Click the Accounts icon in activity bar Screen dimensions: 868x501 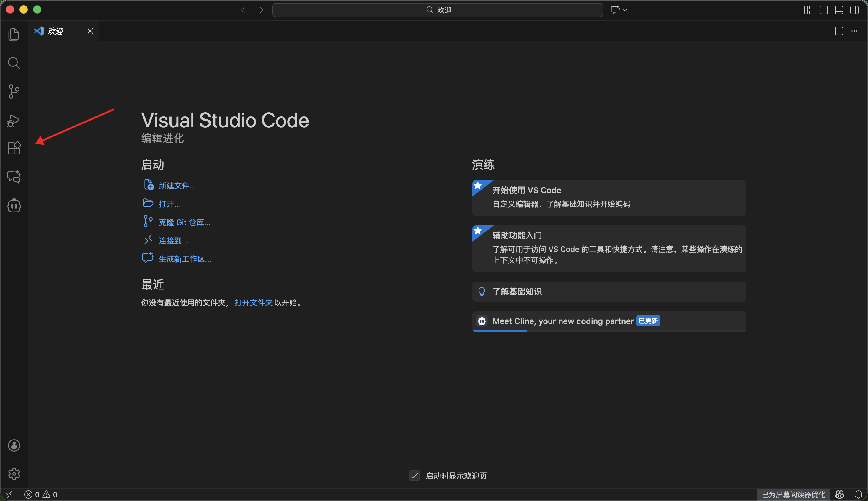coord(14,445)
